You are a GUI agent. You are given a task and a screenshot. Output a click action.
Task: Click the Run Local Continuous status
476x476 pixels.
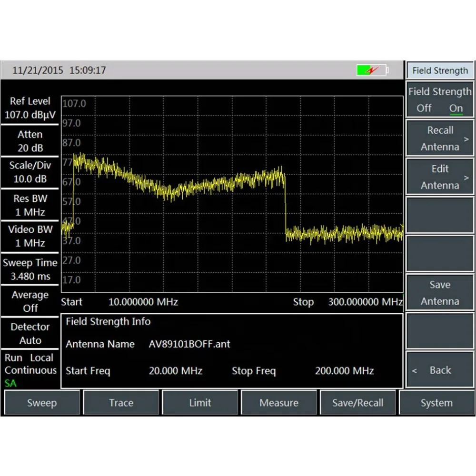30,364
